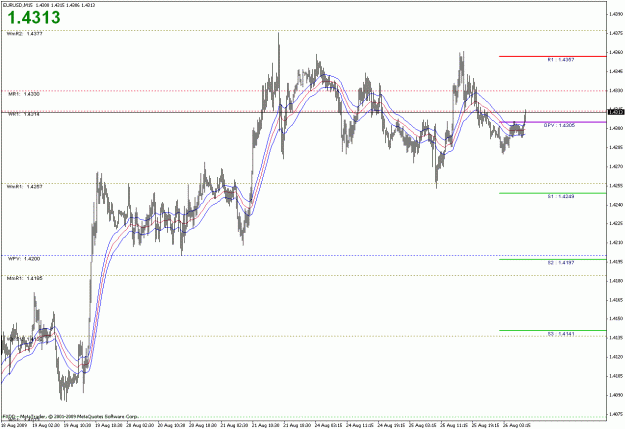Click the 1.4390 price axis label
The image size is (625, 429).
coord(616,14)
